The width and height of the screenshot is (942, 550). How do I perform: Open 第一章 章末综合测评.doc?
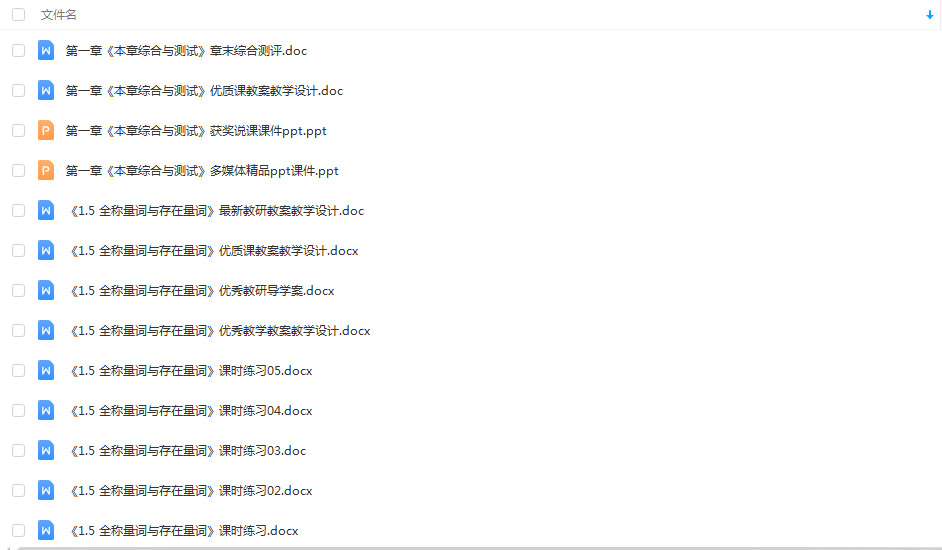(186, 50)
